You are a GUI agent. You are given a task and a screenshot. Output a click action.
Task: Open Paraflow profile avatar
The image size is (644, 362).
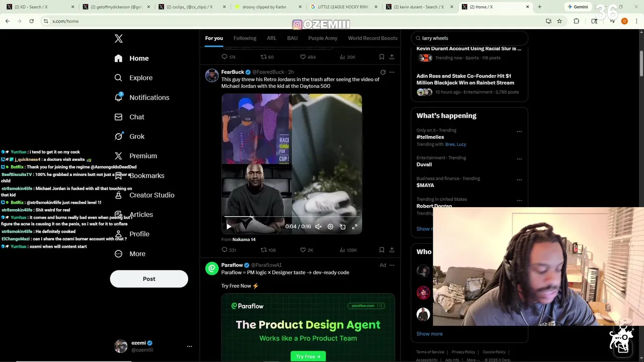(212, 268)
